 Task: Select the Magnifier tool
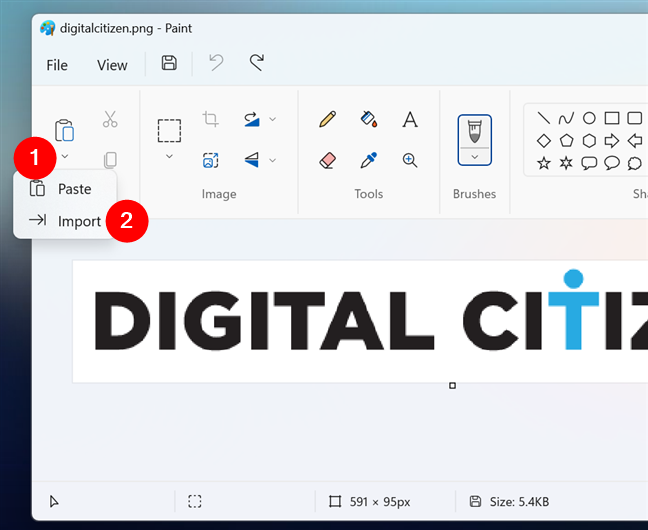tap(410, 160)
